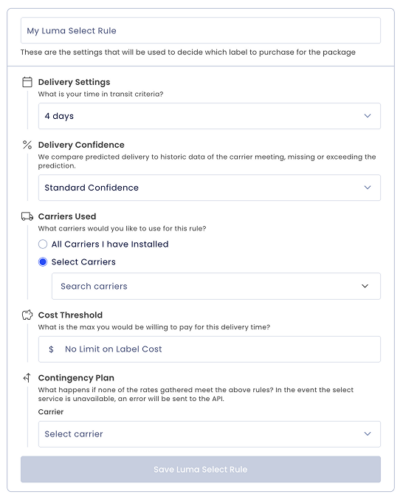Choose the Select Carriers radio button

point(43,262)
